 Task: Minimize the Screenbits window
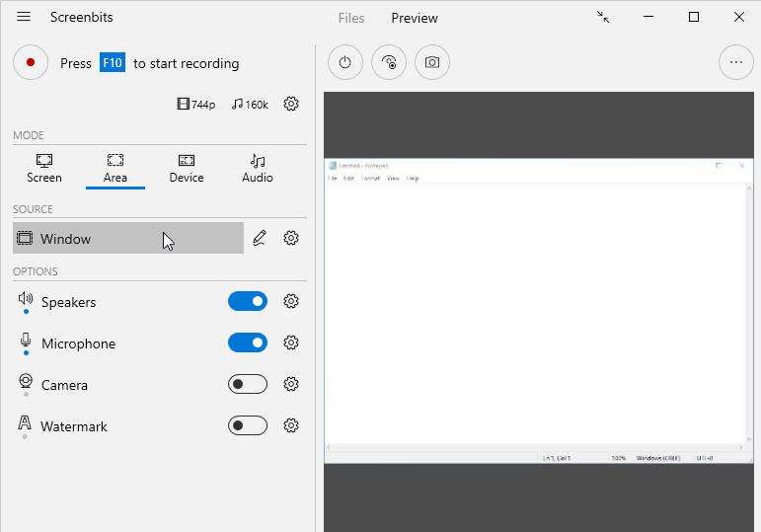tap(648, 17)
